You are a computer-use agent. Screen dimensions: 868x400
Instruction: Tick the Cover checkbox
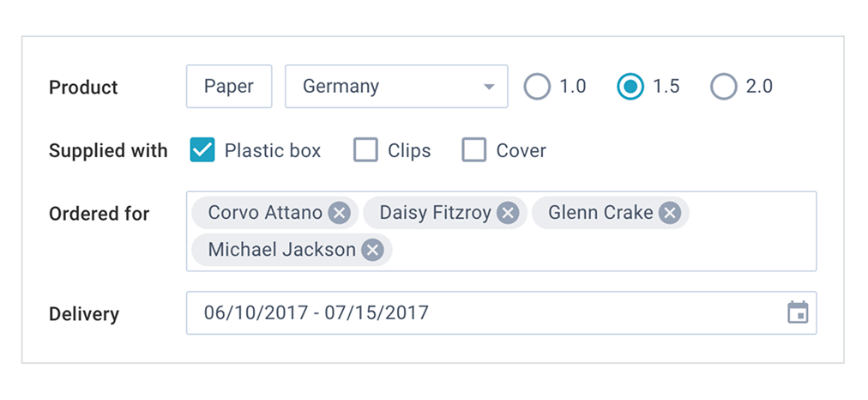[x=474, y=151]
